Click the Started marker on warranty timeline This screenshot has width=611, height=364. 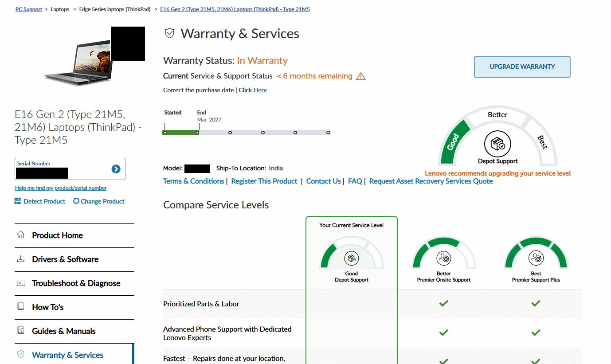164,132
